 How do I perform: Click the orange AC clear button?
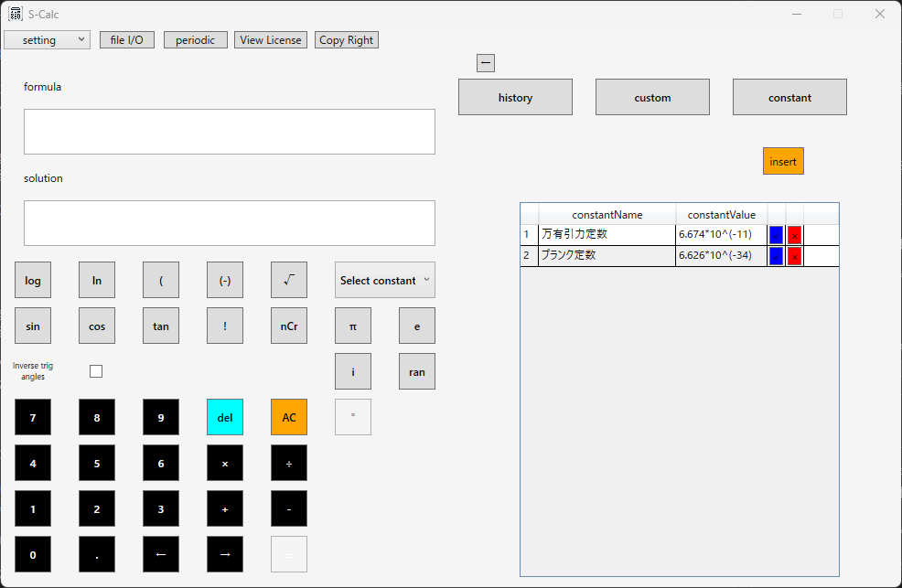click(289, 417)
